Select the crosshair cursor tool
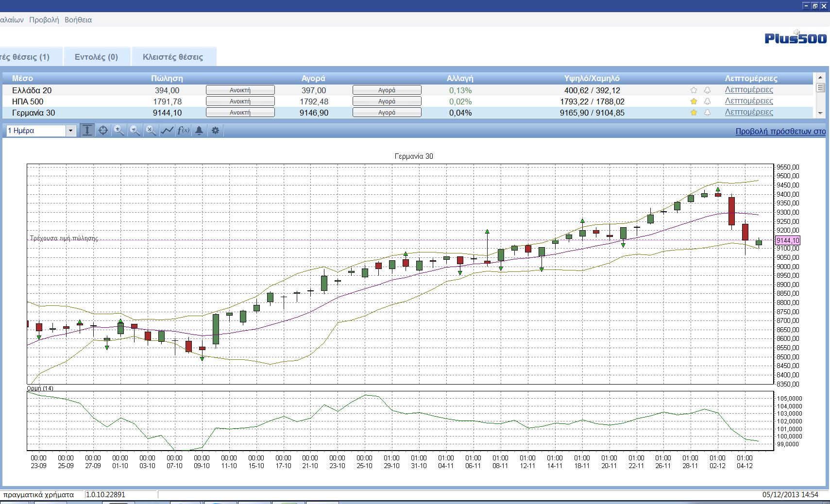 point(103,130)
